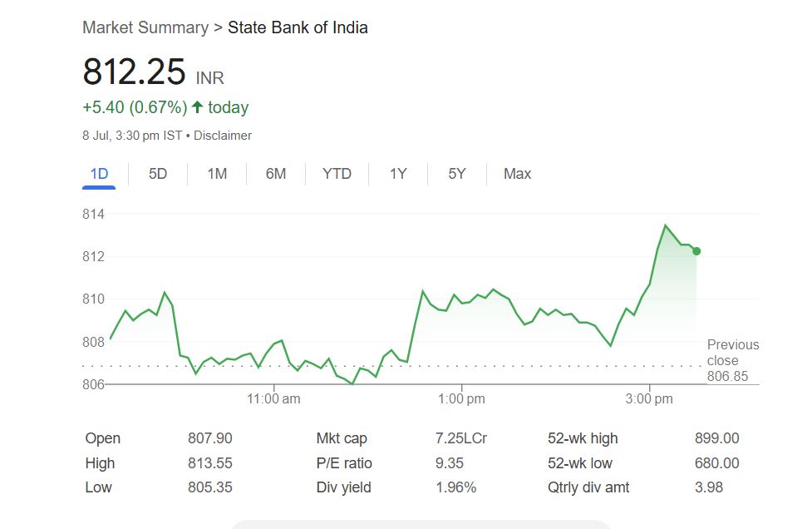Image resolution: width=812 pixels, height=529 pixels.
Task: Select the 1D range tab
Action: pos(99,174)
